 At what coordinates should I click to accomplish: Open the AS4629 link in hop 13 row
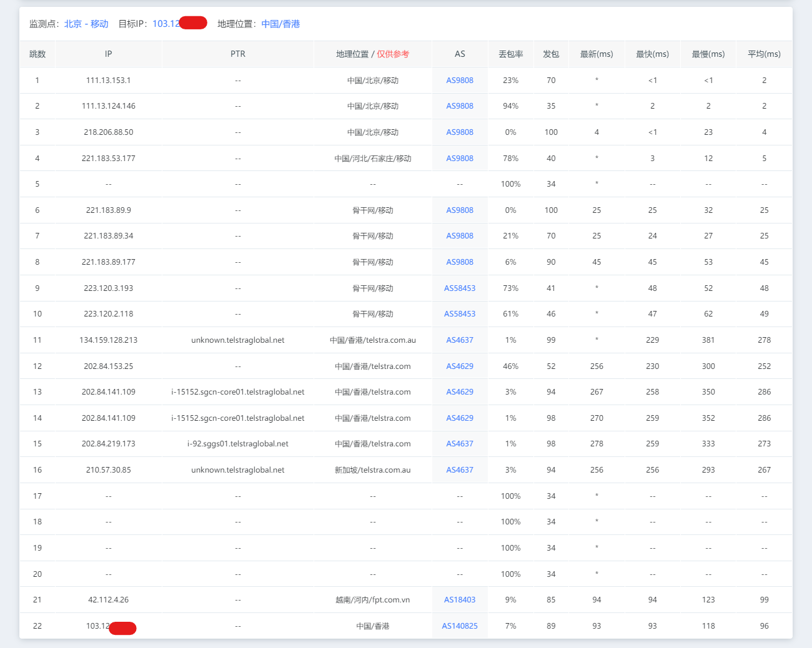460,392
